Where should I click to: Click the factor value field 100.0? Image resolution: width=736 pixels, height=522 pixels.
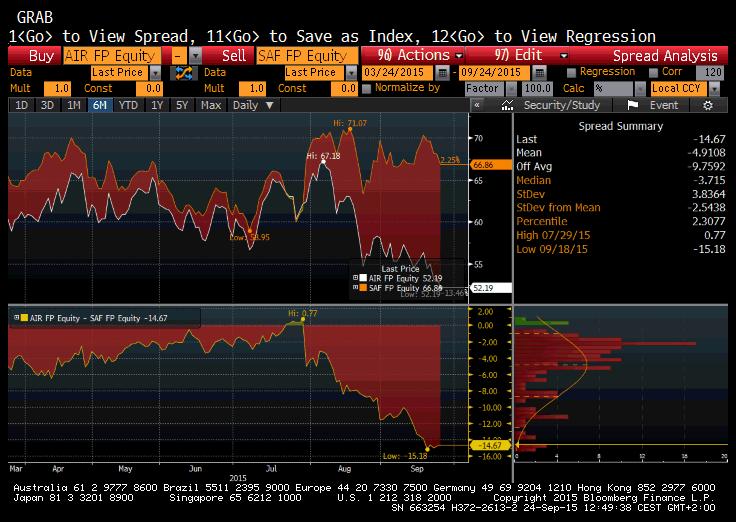pos(537,88)
